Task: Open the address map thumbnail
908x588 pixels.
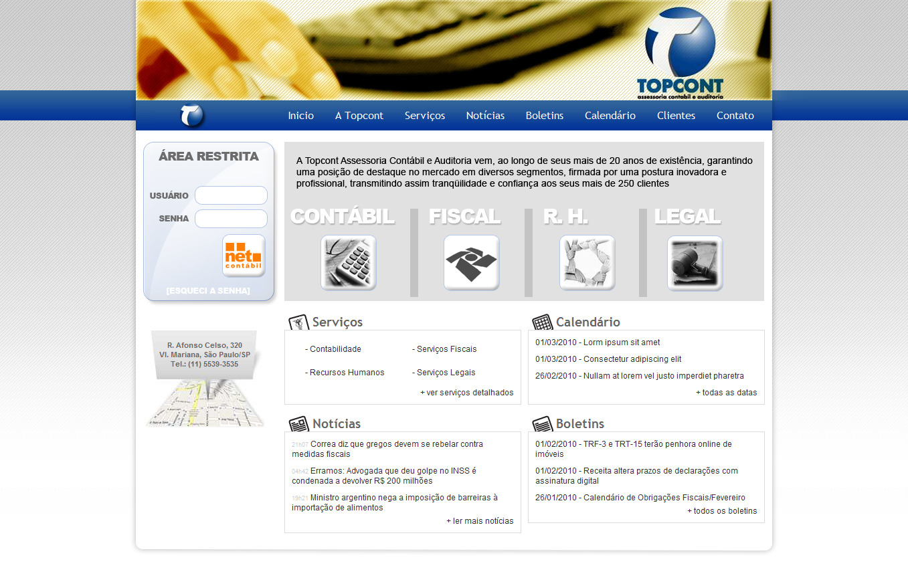Action: point(205,403)
